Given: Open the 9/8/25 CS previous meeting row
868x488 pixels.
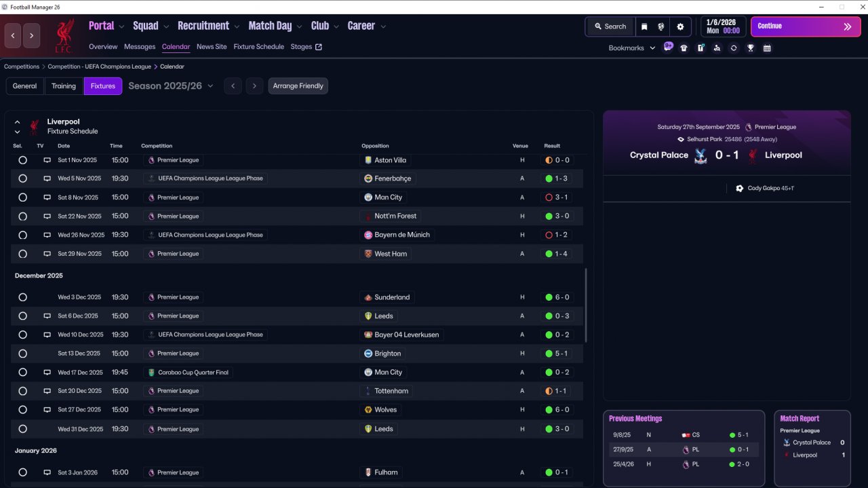Looking at the screenshot, I should pyautogui.click(x=684, y=435).
